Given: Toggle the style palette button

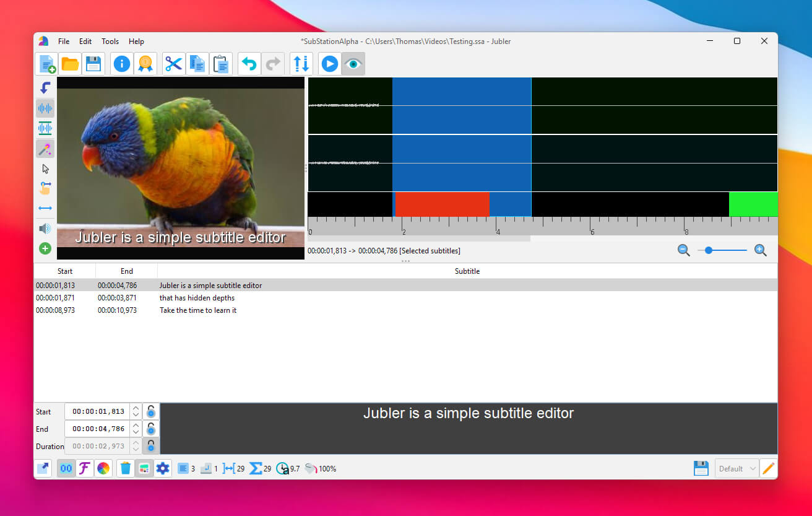Looking at the screenshot, I should click(144, 468).
